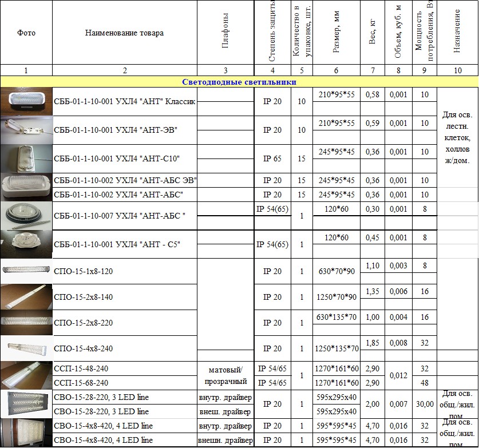Select the "Плафоны" column header
Image resolution: width=479 pixels, height=448 pixels.
[225, 33]
